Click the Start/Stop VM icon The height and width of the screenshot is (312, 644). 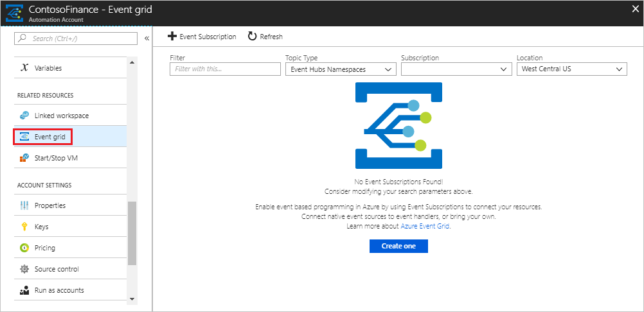(x=24, y=158)
